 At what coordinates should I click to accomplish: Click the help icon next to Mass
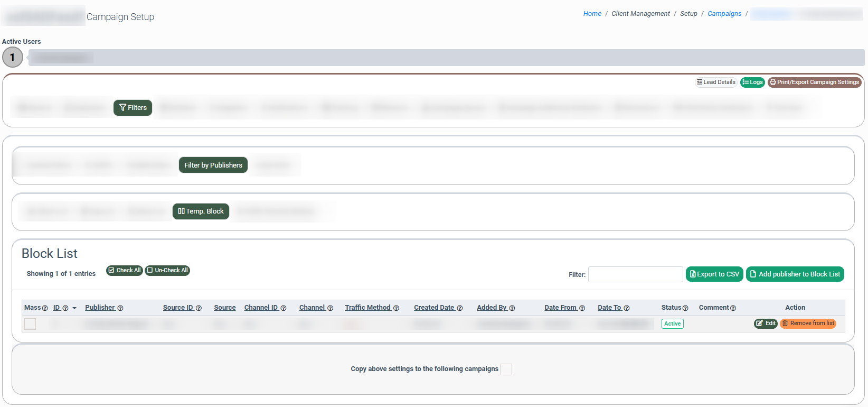[45, 308]
